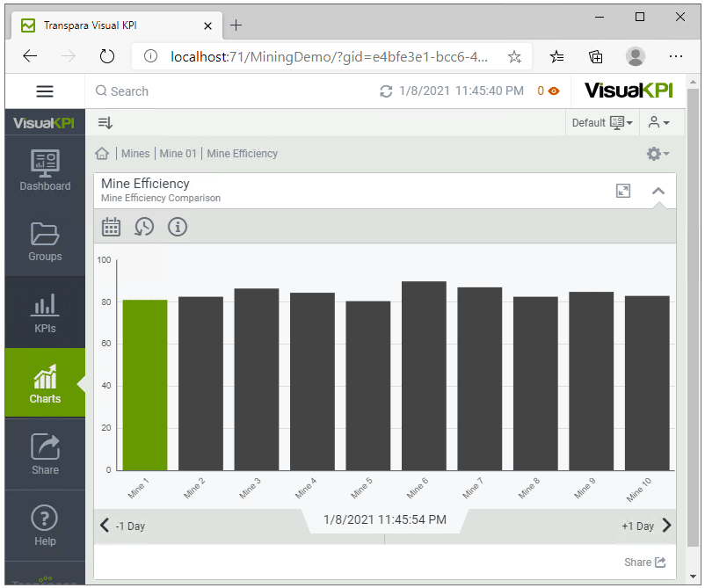Expand the chart to full screen
Viewport: 705px width, 588px height.
pyautogui.click(x=623, y=191)
